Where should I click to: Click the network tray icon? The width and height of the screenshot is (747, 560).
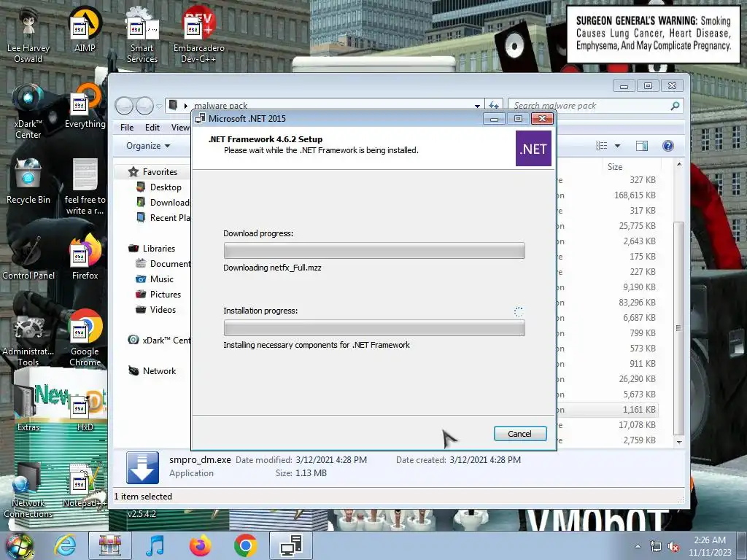(656, 547)
